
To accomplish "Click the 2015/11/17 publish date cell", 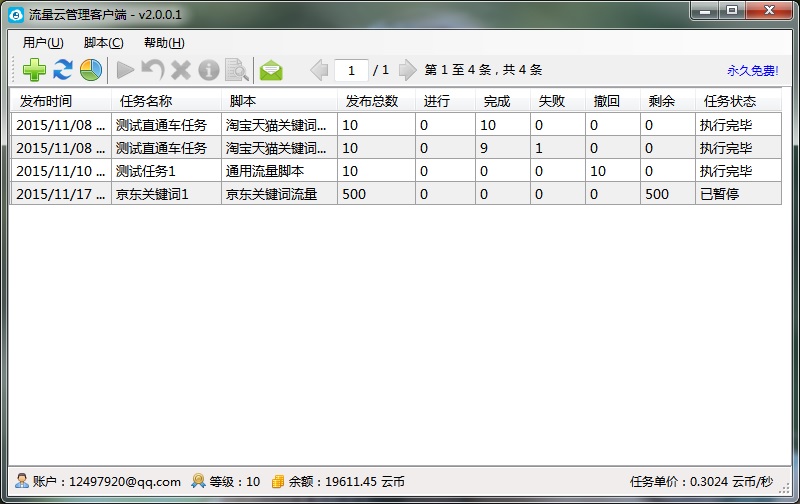I will (61, 194).
